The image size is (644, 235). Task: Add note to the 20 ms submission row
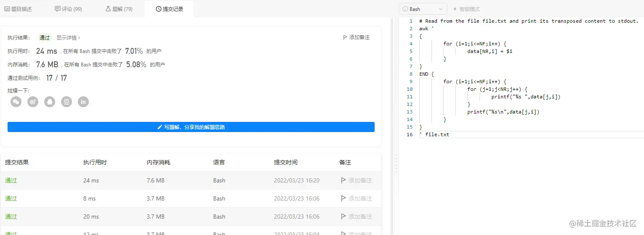pyautogui.click(x=356, y=217)
